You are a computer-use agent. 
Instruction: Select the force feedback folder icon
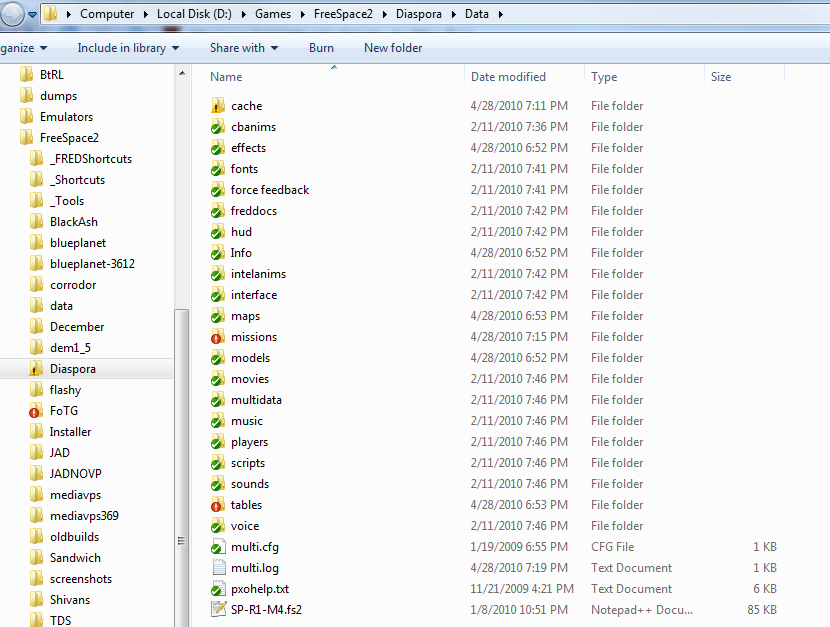(218, 190)
